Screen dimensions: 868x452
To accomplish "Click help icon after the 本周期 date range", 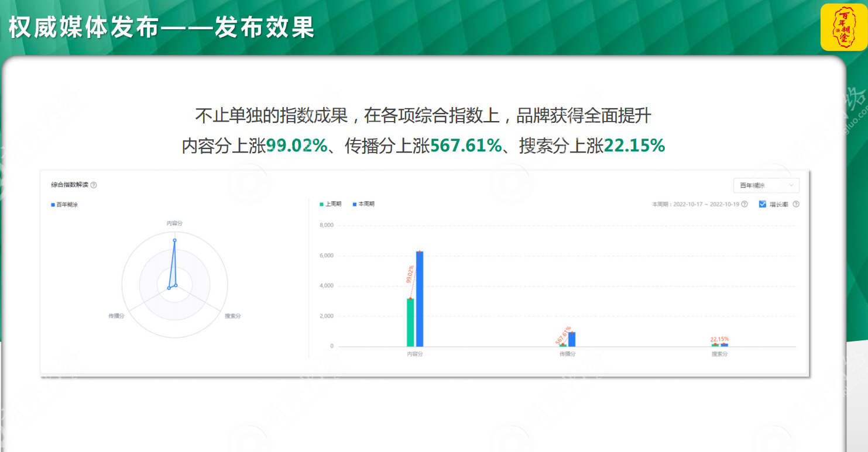I will click(x=745, y=205).
